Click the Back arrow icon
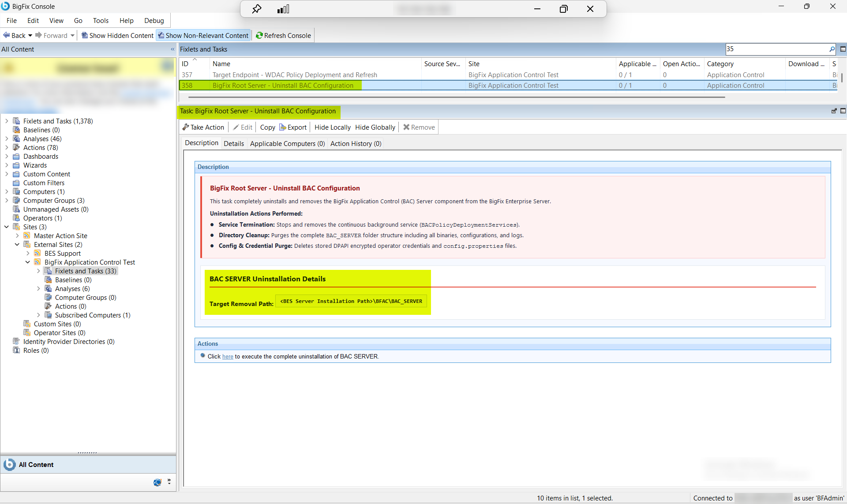This screenshot has height=504, width=847. pos(7,35)
